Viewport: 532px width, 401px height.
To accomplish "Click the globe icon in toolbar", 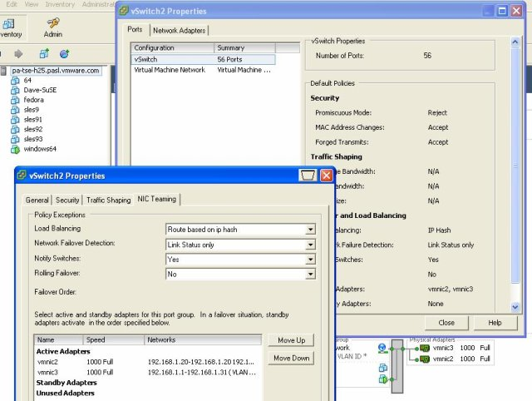I will point(64,53).
